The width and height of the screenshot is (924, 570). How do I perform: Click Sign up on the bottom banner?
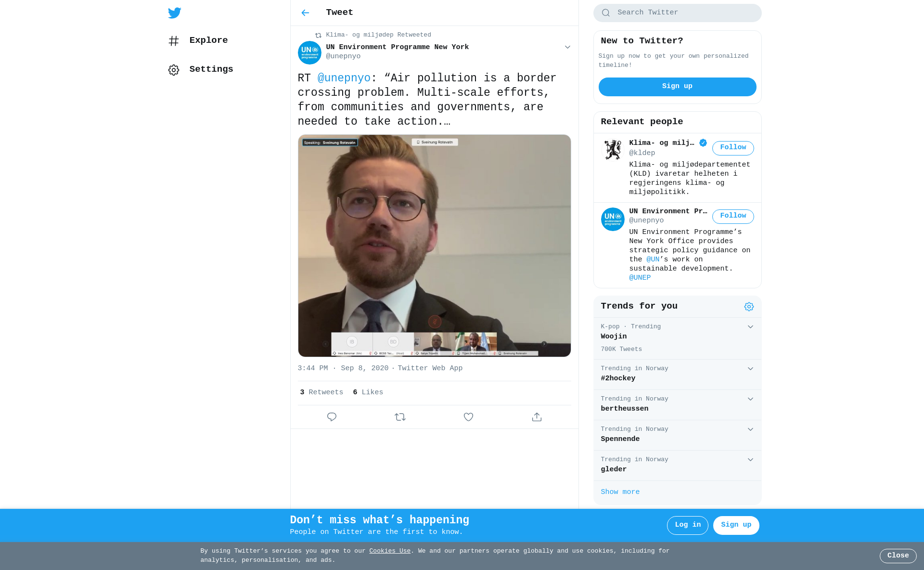736,525
